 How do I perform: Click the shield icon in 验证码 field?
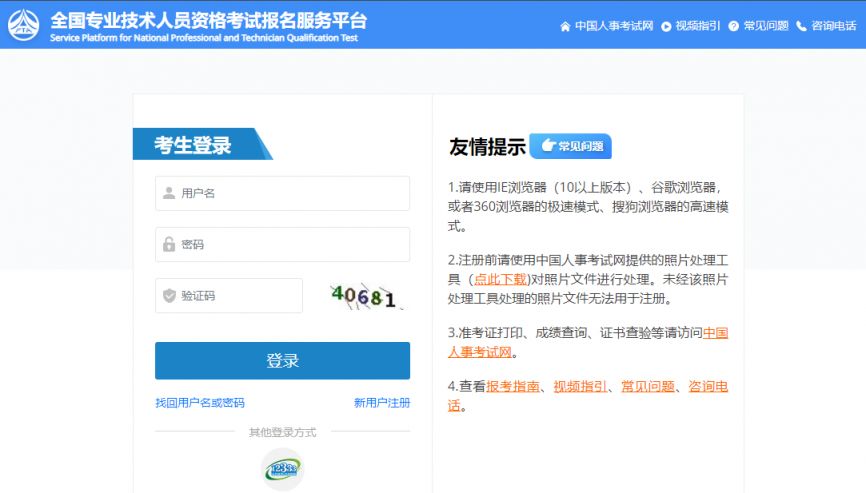[169, 295]
